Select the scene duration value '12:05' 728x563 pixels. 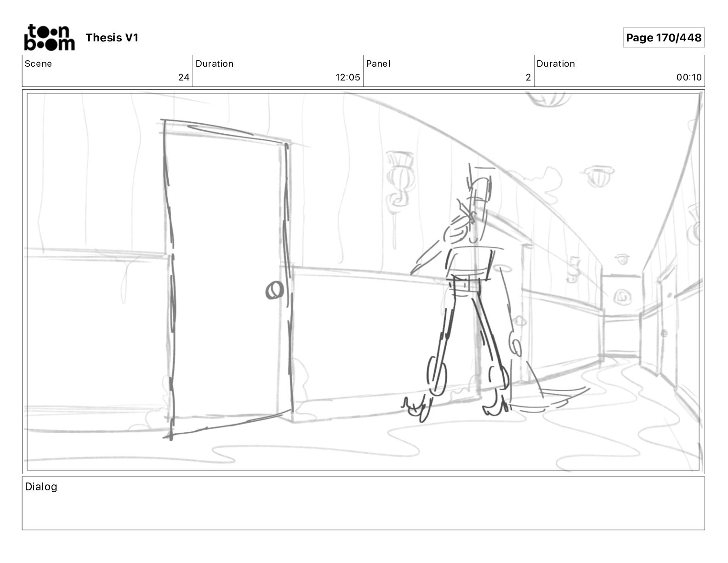[x=348, y=77]
